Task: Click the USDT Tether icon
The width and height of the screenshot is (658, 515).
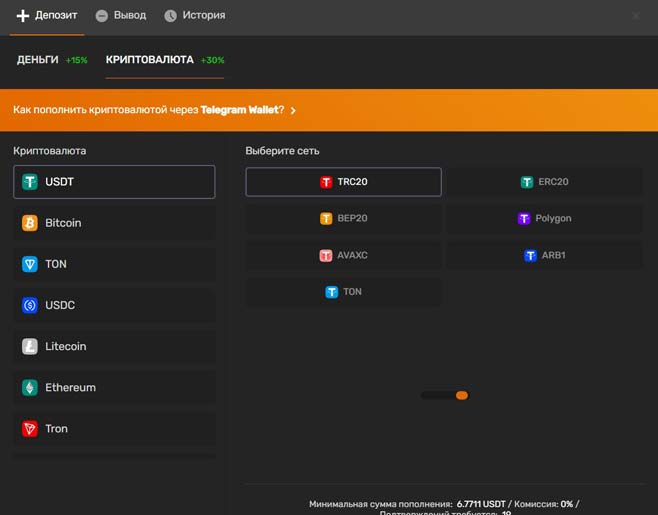Action: point(30,182)
